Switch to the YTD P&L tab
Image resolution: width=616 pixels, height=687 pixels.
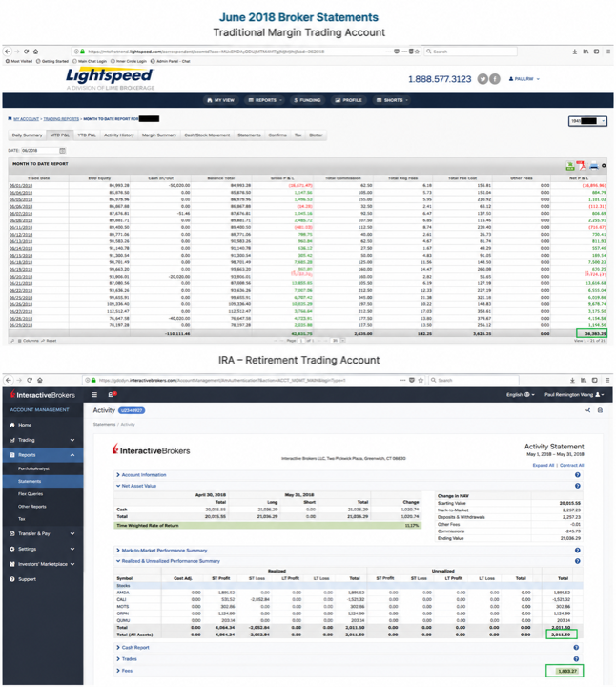[x=87, y=135]
